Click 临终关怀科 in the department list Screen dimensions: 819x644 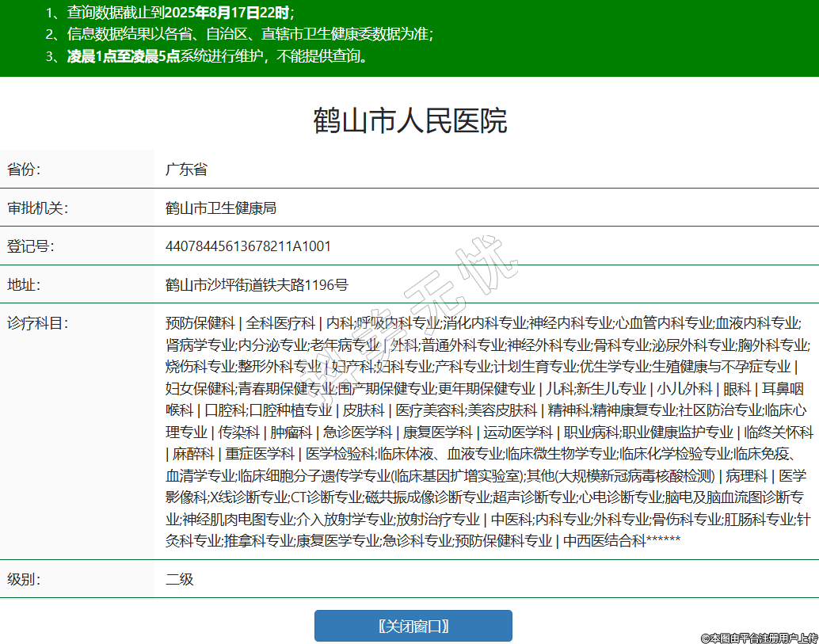[x=779, y=432]
